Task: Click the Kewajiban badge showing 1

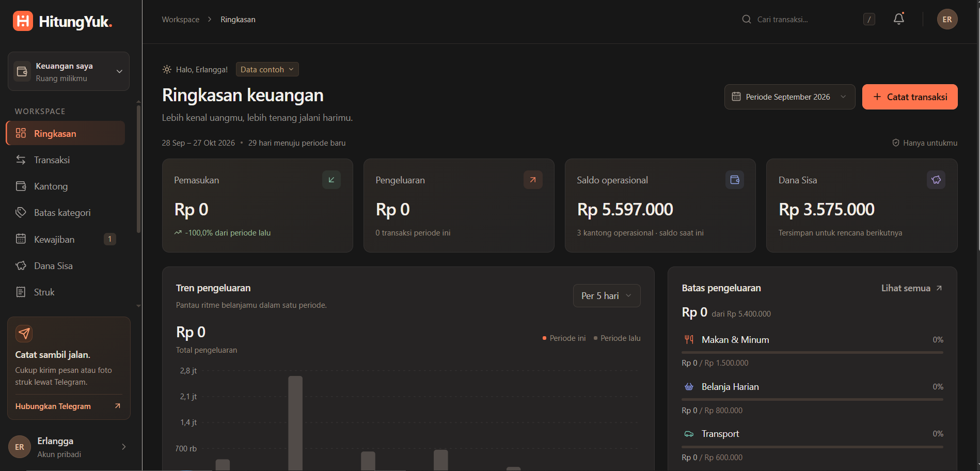Action: point(109,239)
